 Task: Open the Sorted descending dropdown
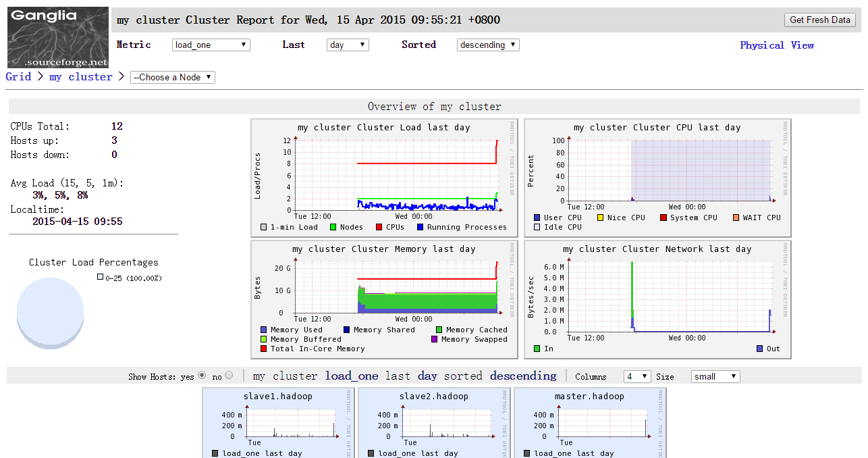click(488, 45)
